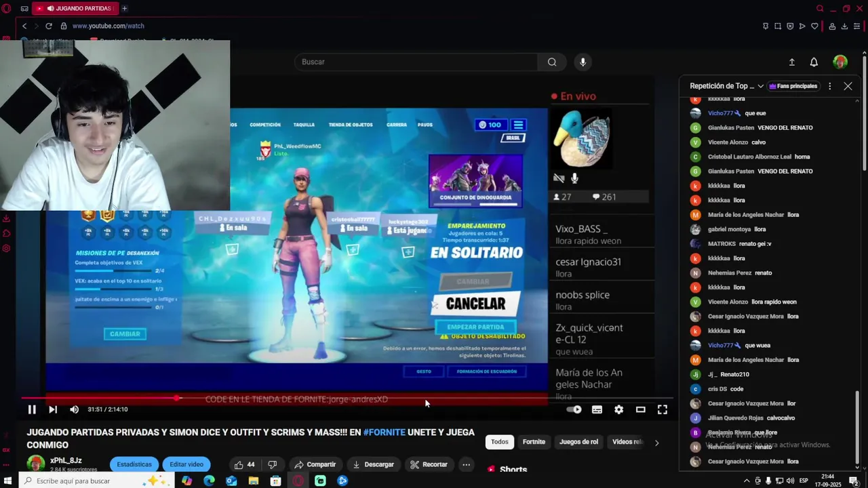Open the YouTube account avatar menu
The image size is (868, 488).
pyautogui.click(x=840, y=62)
